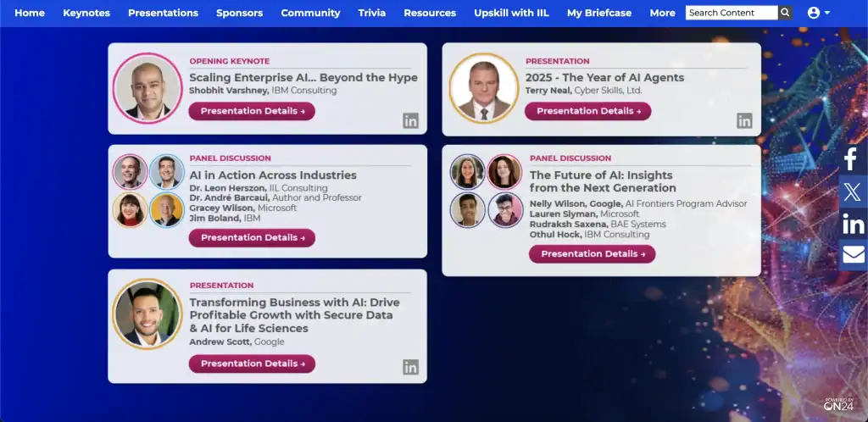Click Andrew Scott's portrait photo
The height and width of the screenshot is (422, 868).
pyautogui.click(x=147, y=314)
